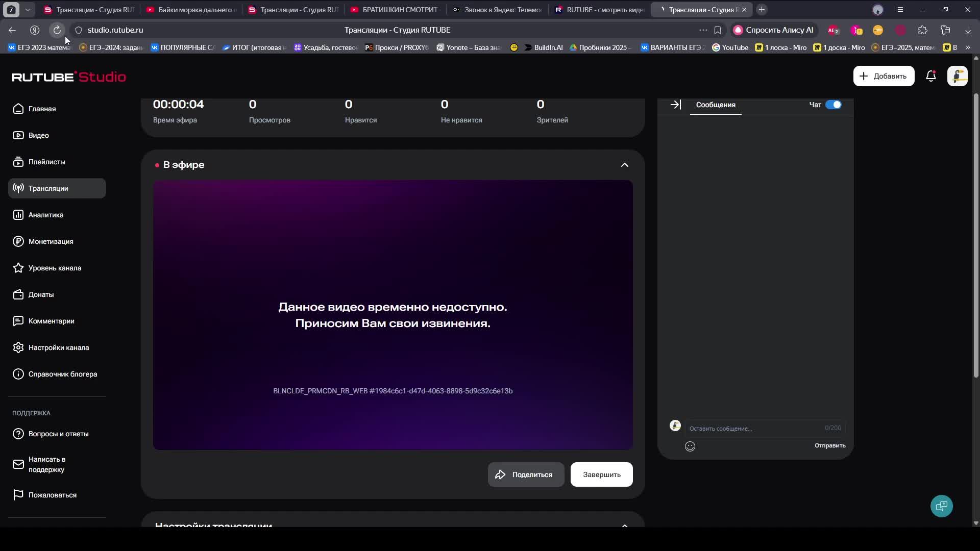Open the support chat widget
Screen dimensions: 980x551
(x=941, y=506)
